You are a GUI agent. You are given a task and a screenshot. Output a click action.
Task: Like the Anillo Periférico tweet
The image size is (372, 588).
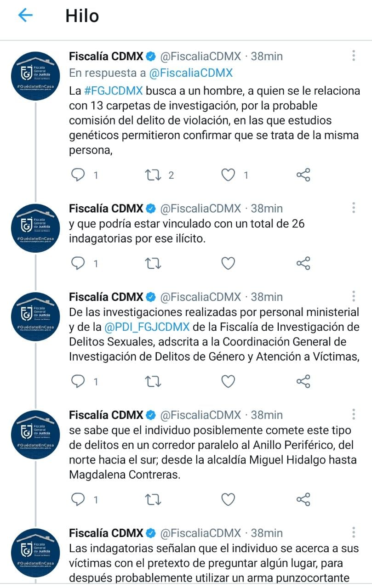coord(228,499)
